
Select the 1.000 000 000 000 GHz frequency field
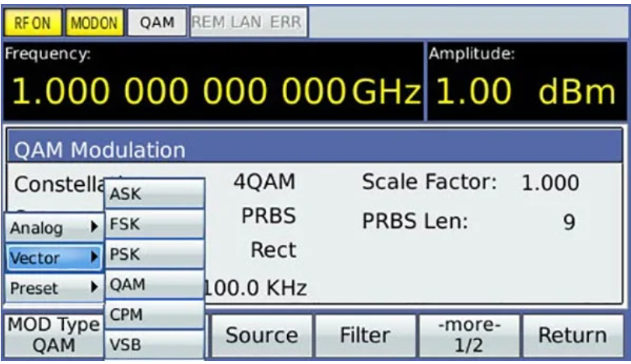[x=213, y=92]
